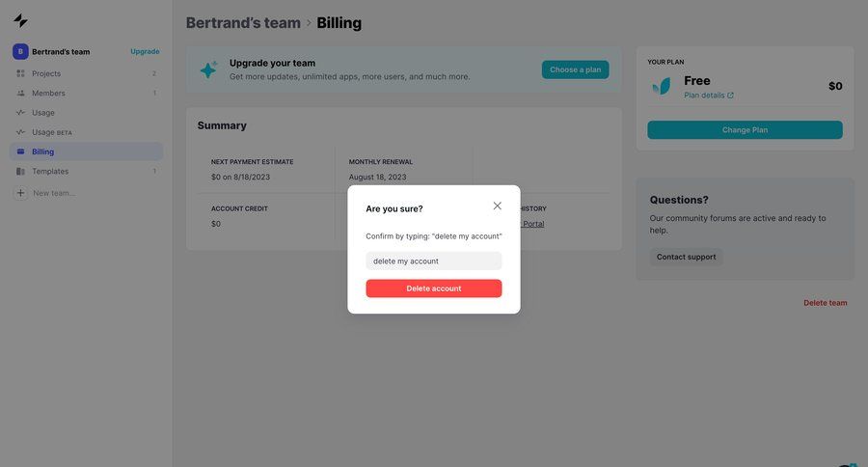Select Bertrand's team in sidebar
868x467 pixels.
point(61,51)
